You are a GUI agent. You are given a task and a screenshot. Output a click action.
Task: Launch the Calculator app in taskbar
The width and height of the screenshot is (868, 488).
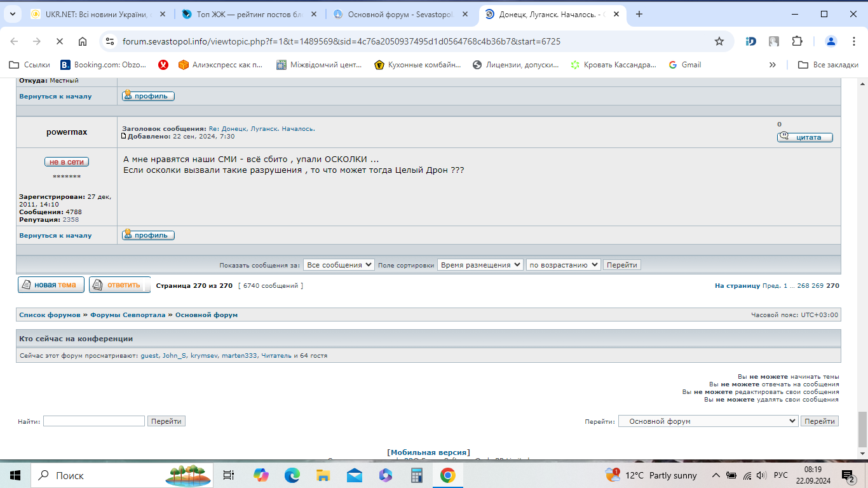tap(417, 475)
